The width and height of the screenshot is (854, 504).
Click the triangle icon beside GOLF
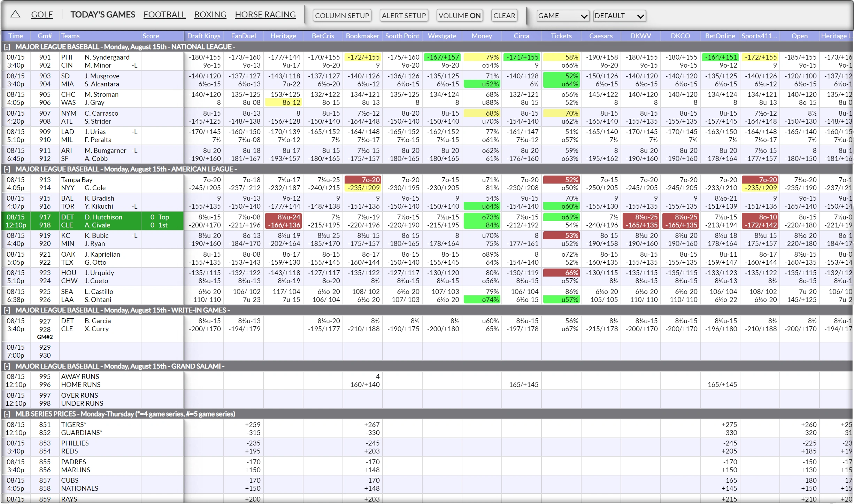coord(15,14)
